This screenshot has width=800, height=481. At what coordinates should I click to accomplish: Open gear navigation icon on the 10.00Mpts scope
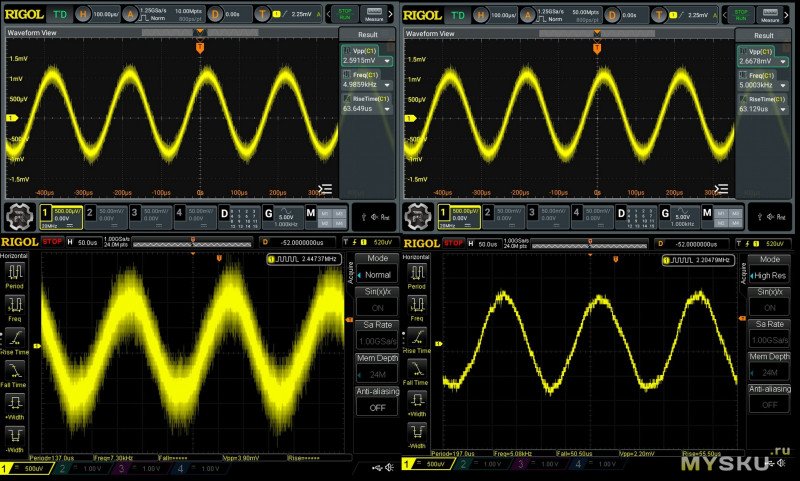point(19,214)
